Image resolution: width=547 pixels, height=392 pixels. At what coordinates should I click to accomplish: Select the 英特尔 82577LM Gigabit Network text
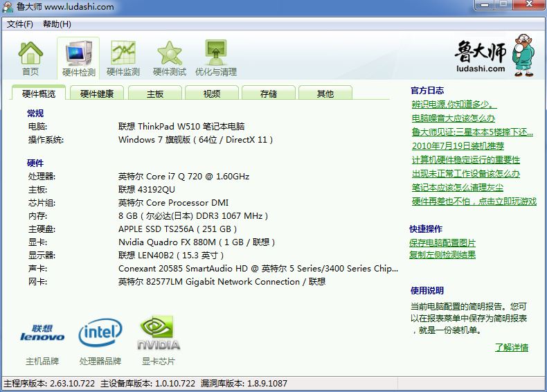[222, 282]
